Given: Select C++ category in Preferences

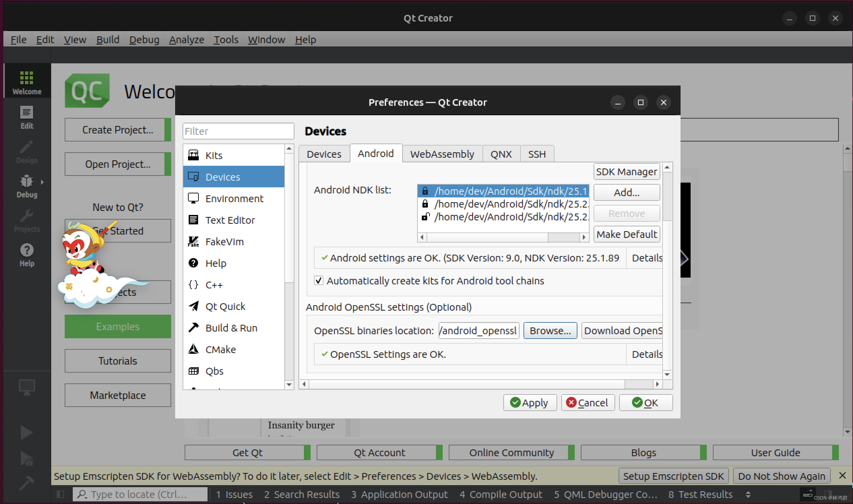Looking at the screenshot, I should [233, 285].
